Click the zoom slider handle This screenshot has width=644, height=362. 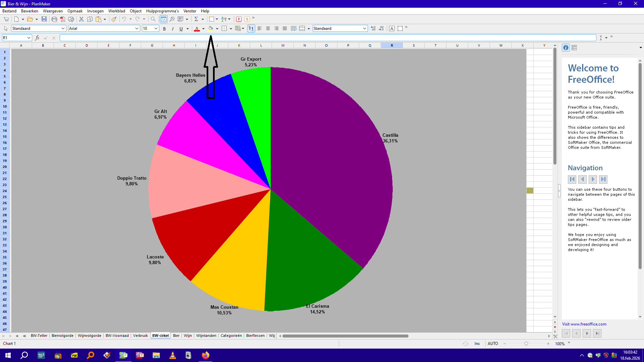[526, 344]
